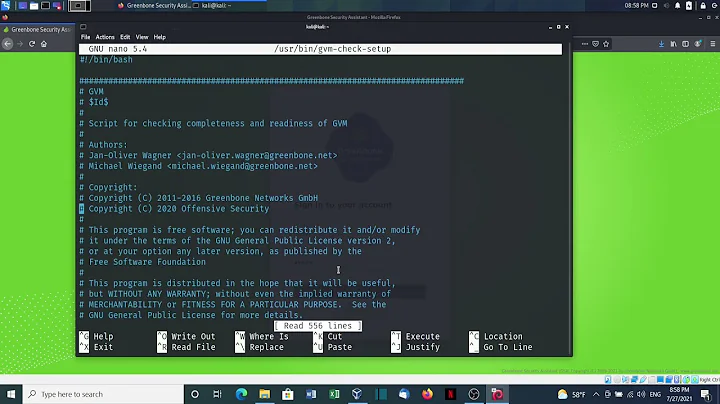The height and width of the screenshot is (404, 720).
Task: Click the Kali panel clock 08:58 PM
Action: point(636,6)
